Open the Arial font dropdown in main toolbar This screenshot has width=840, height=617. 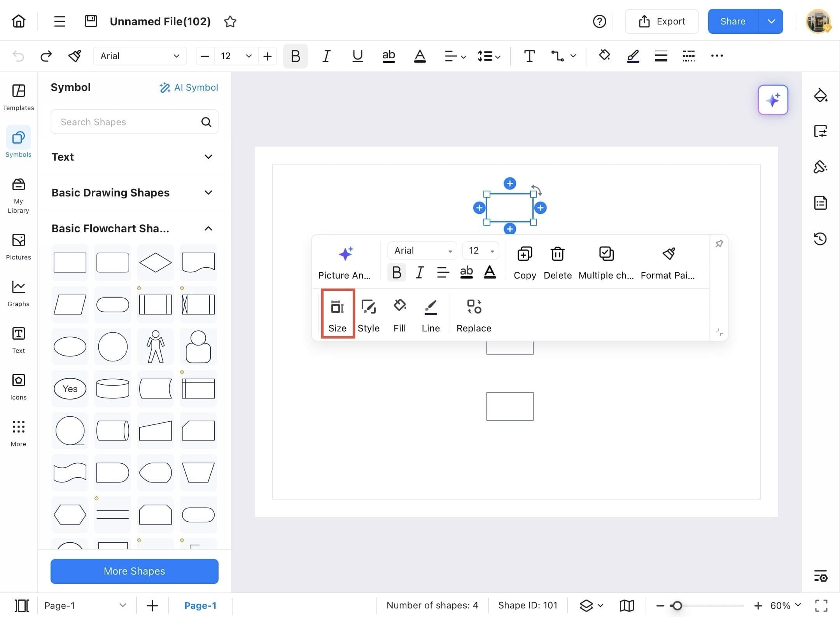pos(140,56)
